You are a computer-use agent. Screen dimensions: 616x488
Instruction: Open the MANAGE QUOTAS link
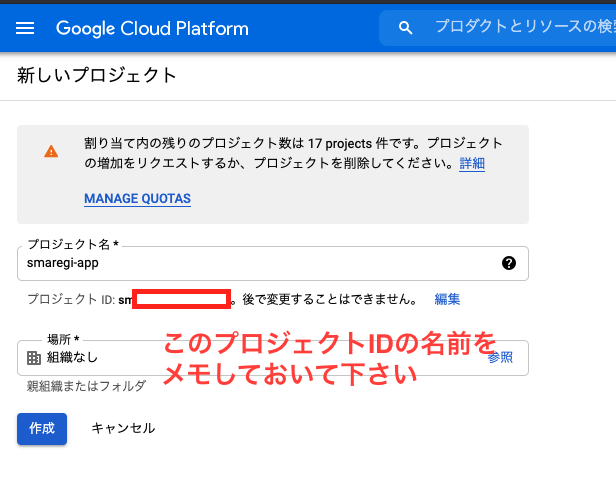[x=138, y=198]
